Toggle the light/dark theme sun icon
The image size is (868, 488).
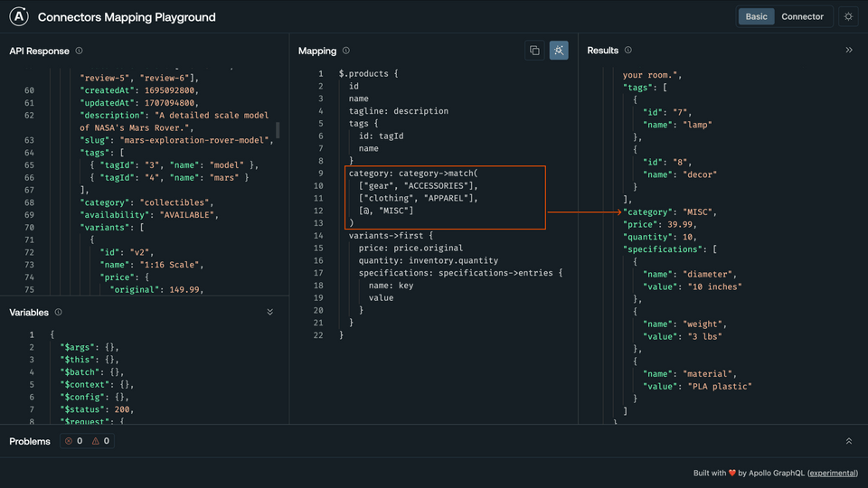tap(847, 17)
